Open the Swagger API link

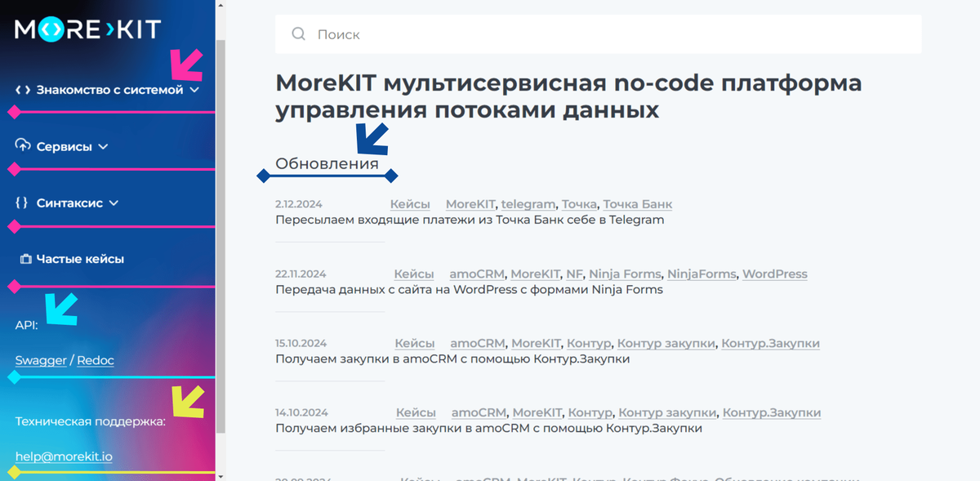[41, 360]
